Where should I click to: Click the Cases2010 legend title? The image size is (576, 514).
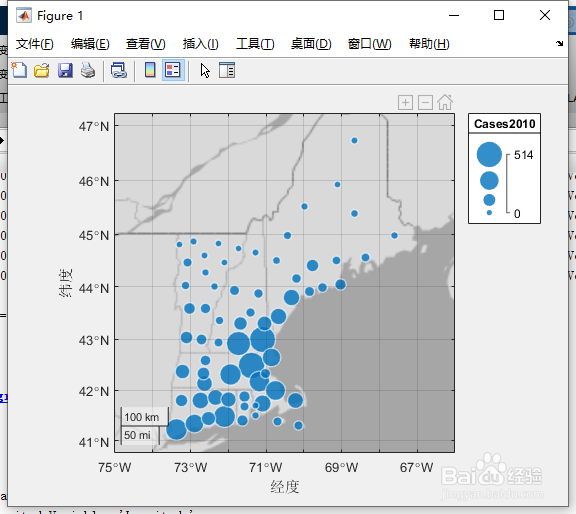(x=504, y=124)
